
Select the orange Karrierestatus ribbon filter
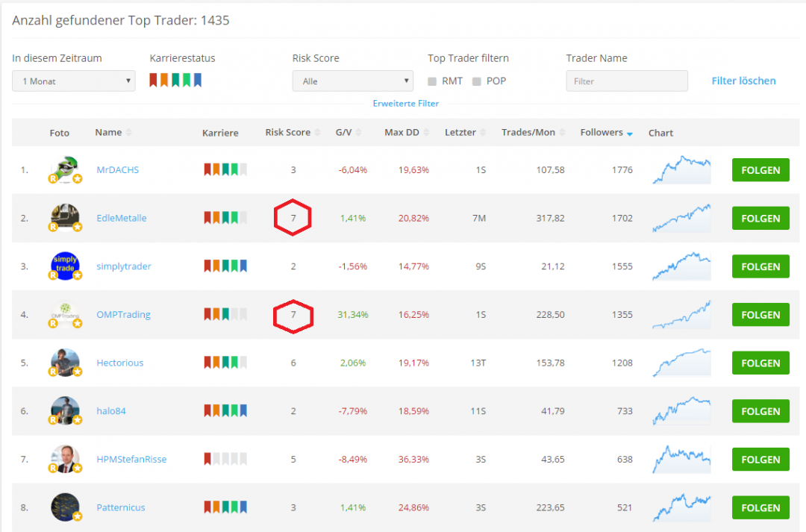point(164,80)
